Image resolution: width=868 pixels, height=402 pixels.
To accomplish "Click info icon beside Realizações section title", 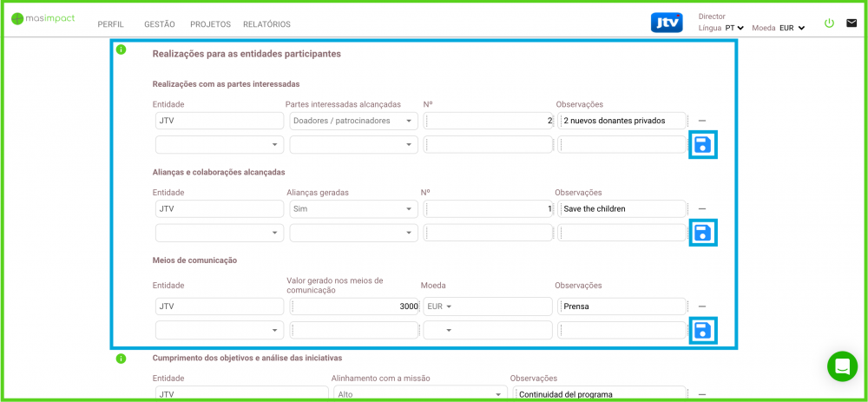I will pos(121,49).
